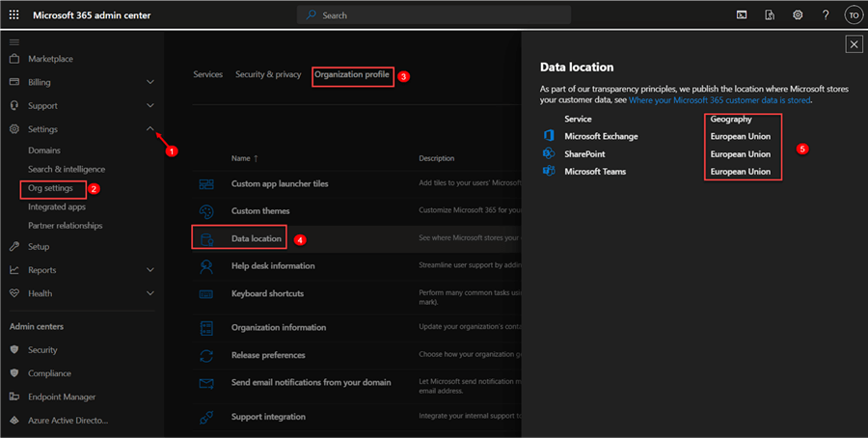Click the Microsoft 365 admin center title
The width and height of the screenshot is (868, 438).
92,14
